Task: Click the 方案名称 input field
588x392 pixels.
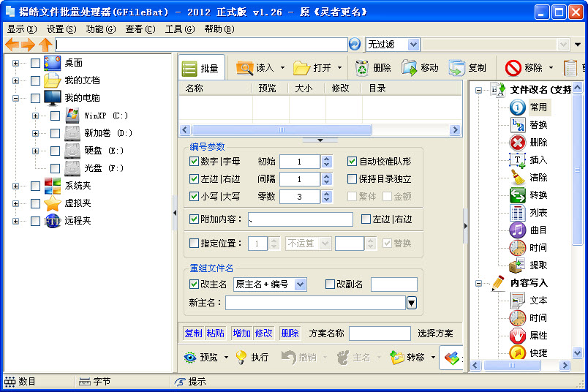Action: (x=380, y=333)
